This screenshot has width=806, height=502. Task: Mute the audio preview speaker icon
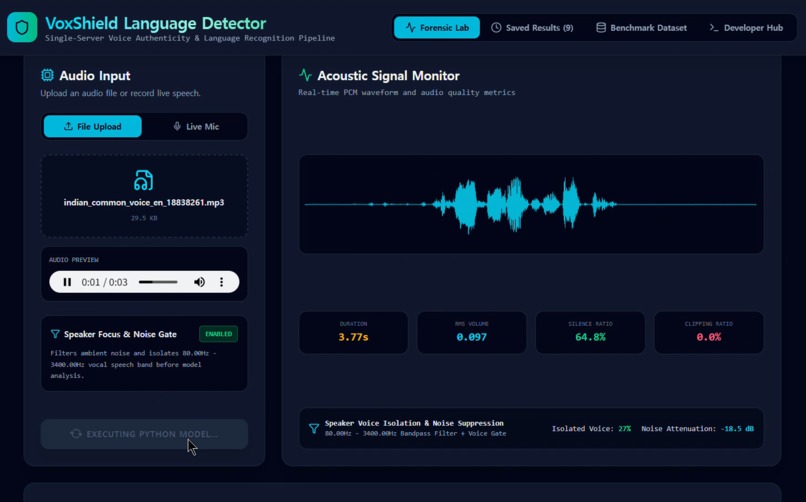pos(199,282)
